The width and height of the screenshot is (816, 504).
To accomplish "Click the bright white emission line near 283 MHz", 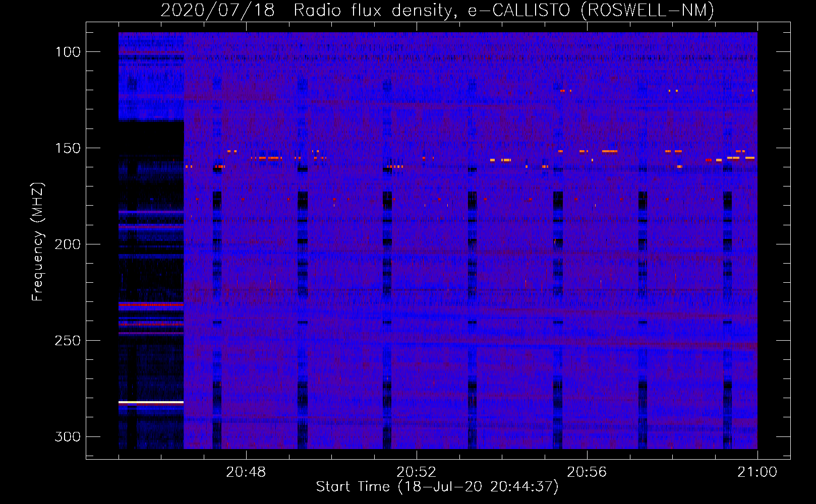I will 151,402.
